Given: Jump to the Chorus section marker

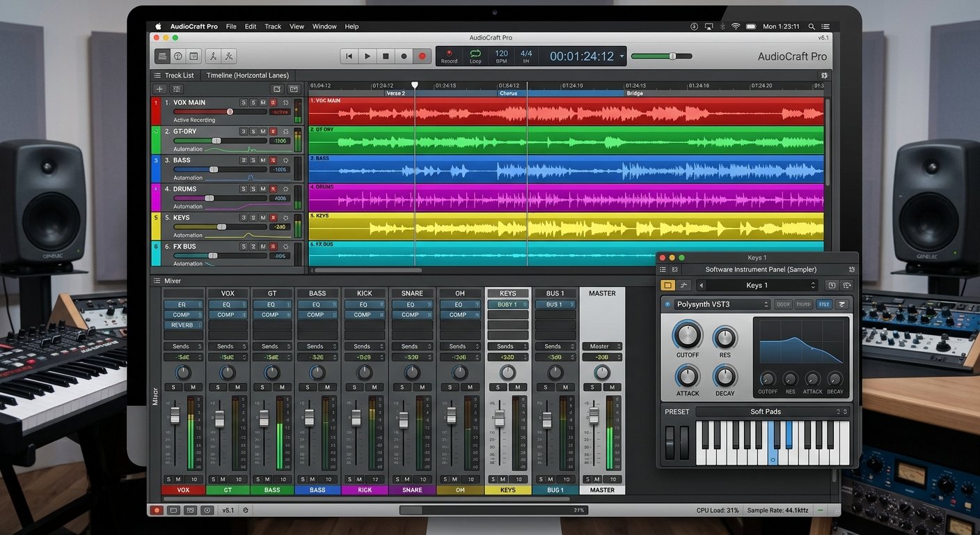Looking at the screenshot, I should (x=509, y=93).
